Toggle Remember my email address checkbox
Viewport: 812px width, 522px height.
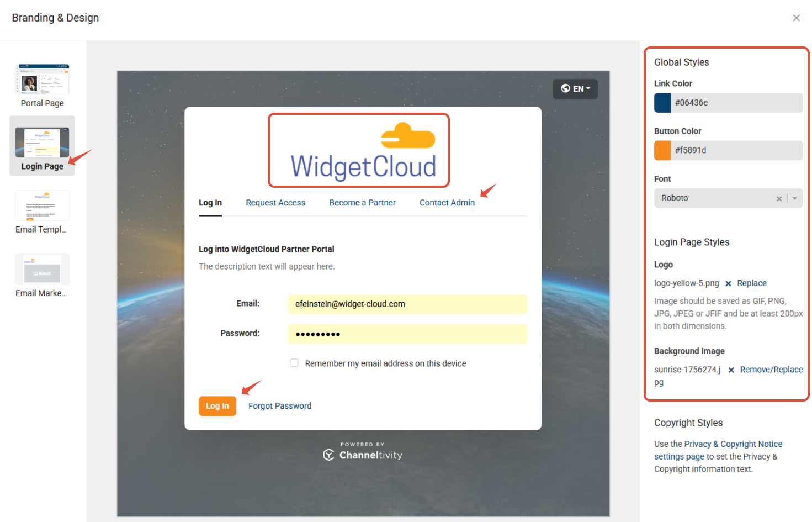(x=294, y=363)
